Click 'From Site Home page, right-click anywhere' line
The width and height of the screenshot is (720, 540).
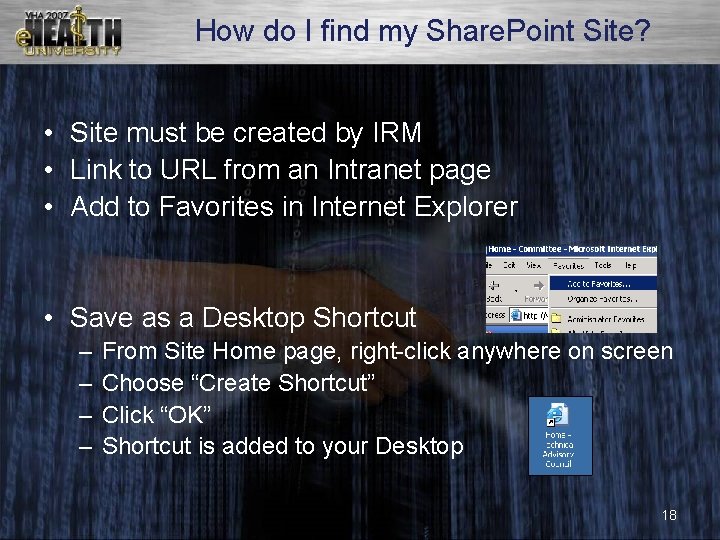tap(388, 351)
